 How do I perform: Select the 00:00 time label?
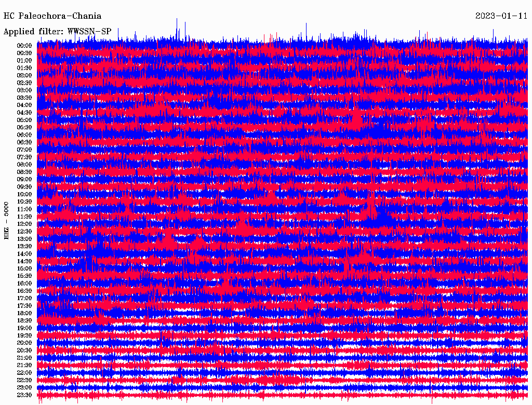24,46
